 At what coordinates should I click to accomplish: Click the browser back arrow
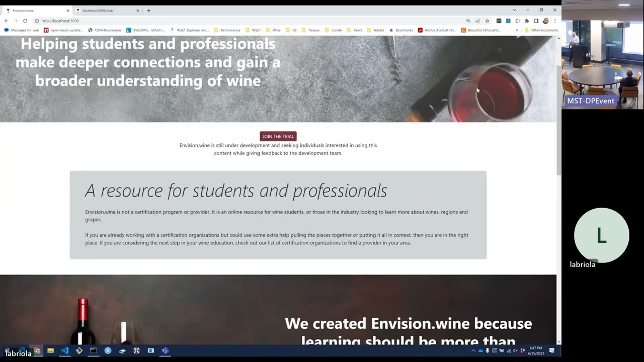tap(6, 21)
